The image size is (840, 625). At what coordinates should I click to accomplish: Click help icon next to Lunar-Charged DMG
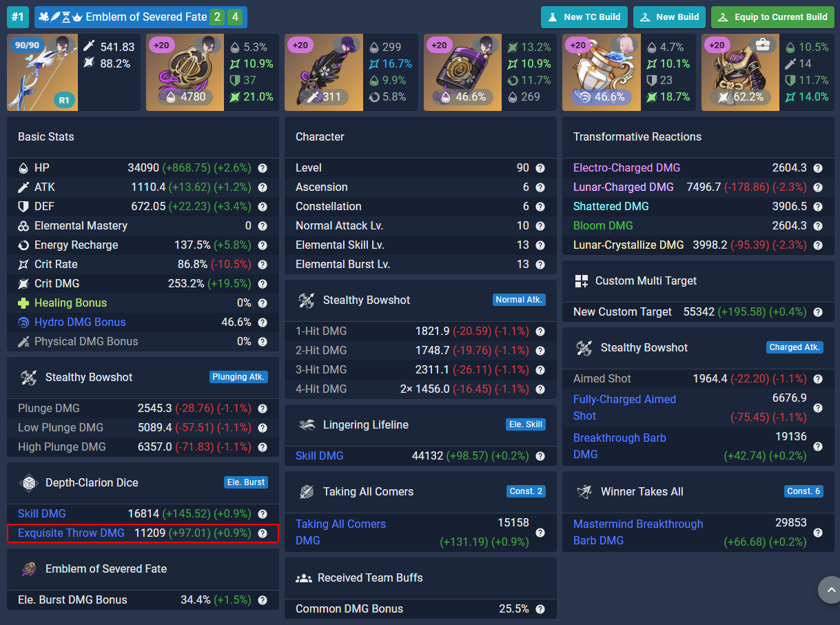pos(818,187)
